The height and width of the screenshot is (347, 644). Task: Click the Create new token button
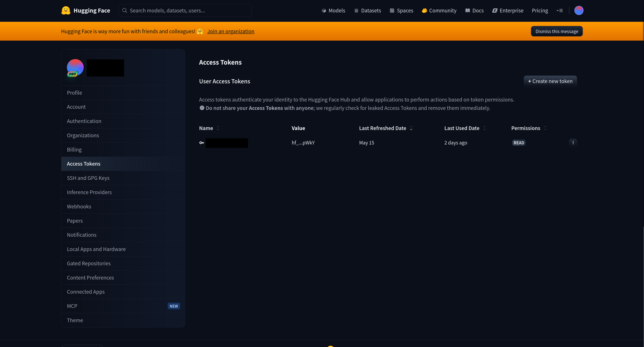point(550,81)
